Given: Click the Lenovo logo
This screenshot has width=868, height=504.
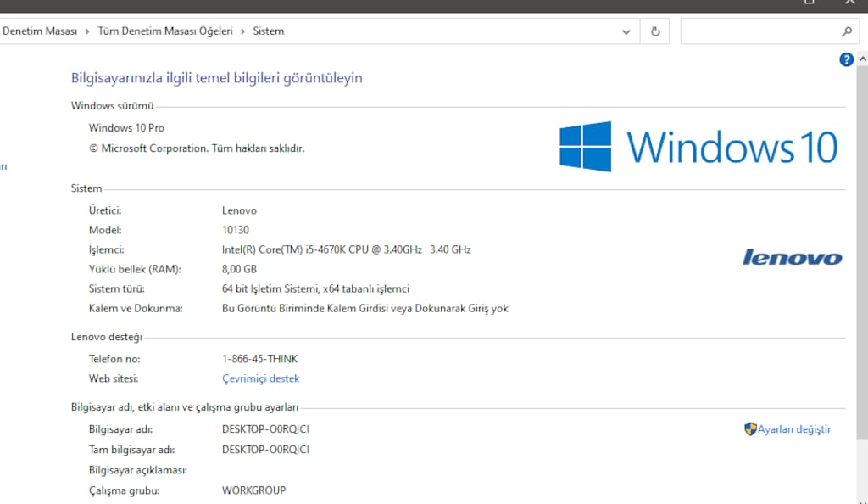Looking at the screenshot, I should tap(793, 258).
